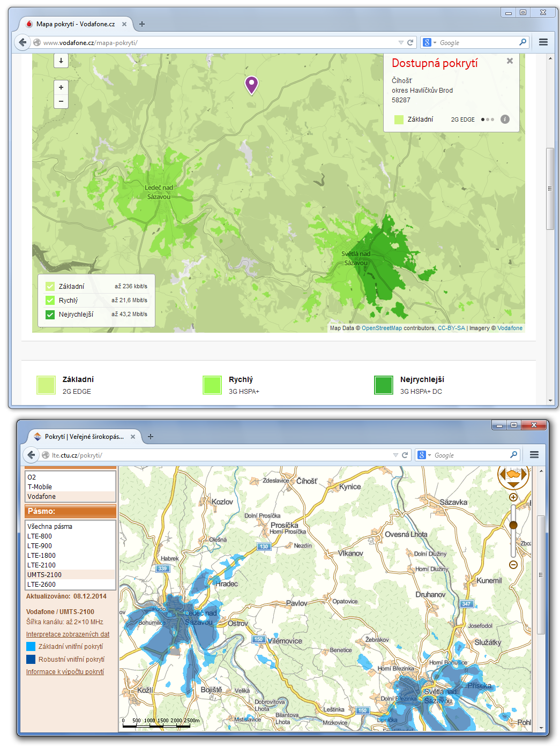Select the LTE-900 band
This screenshot has height=748, width=560.
71,546
